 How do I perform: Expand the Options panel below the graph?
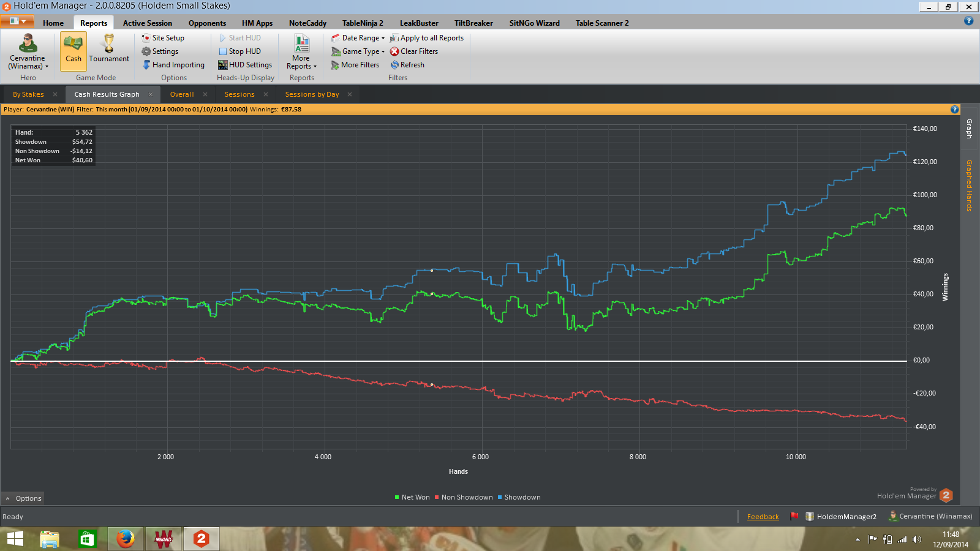23,498
